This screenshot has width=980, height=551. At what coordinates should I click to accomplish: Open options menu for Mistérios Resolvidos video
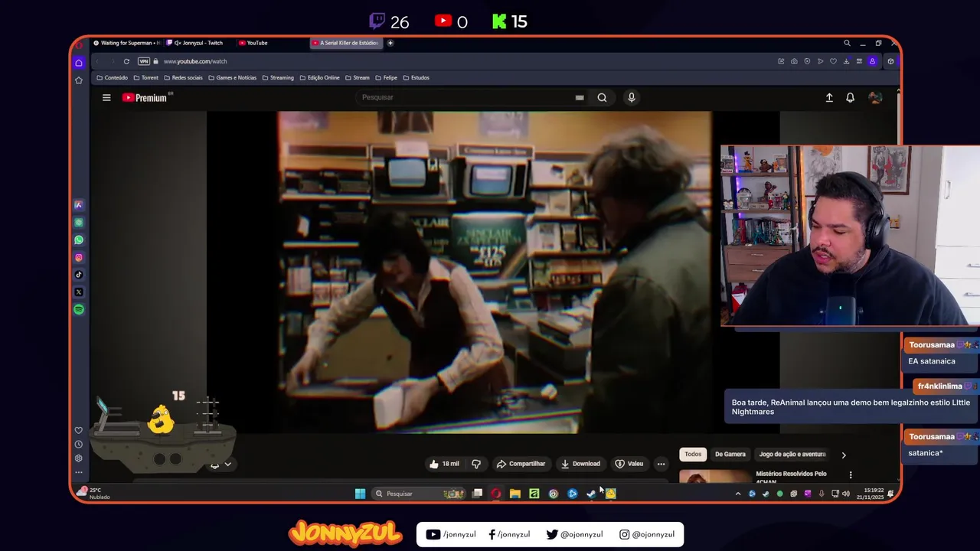(x=850, y=475)
